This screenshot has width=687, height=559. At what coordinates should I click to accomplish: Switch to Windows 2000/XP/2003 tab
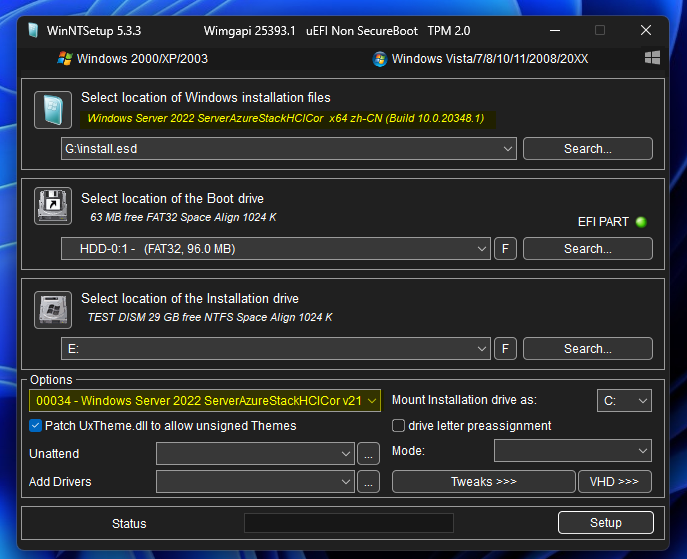point(133,59)
